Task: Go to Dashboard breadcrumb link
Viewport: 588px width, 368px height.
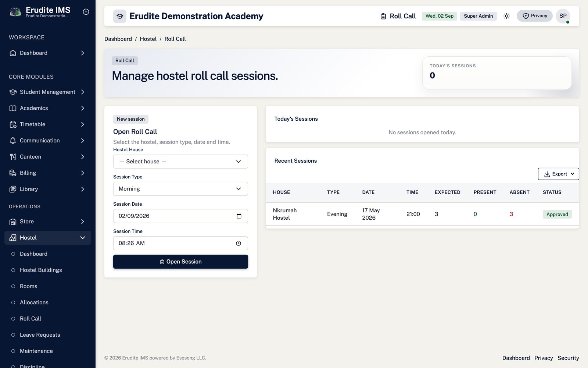Action: [118, 39]
